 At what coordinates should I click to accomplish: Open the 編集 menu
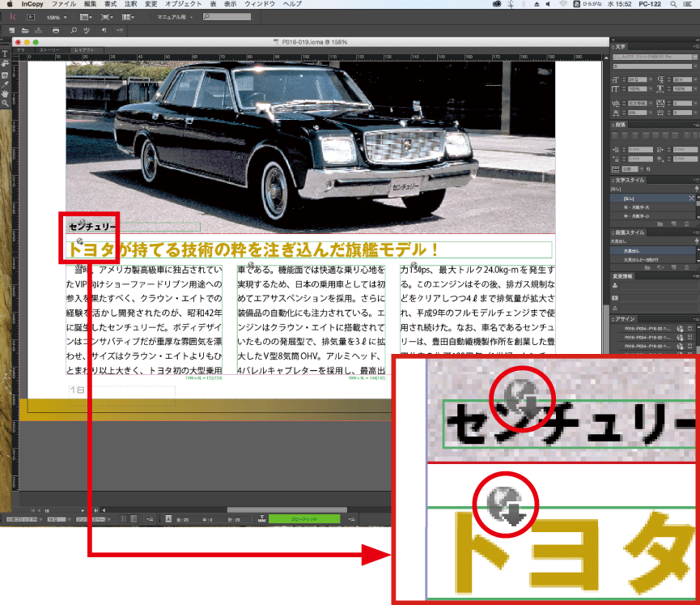click(90, 4)
